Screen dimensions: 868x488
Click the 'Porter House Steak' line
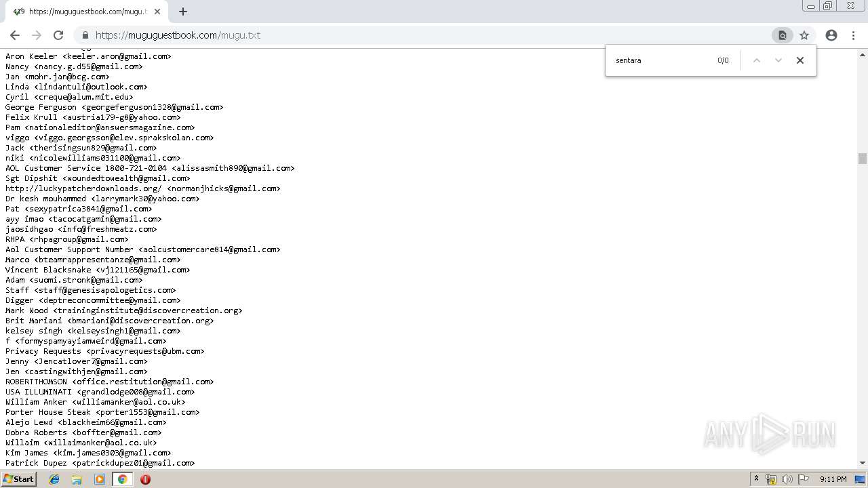click(x=102, y=412)
